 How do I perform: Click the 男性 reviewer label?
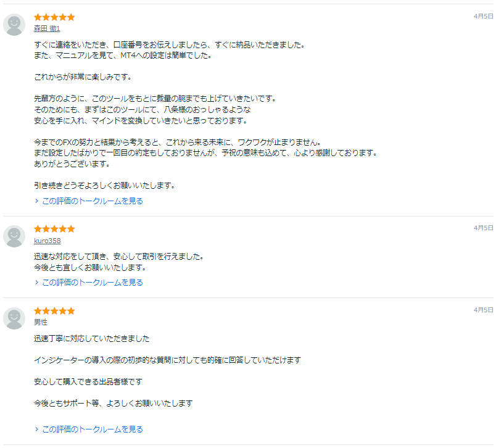41,322
